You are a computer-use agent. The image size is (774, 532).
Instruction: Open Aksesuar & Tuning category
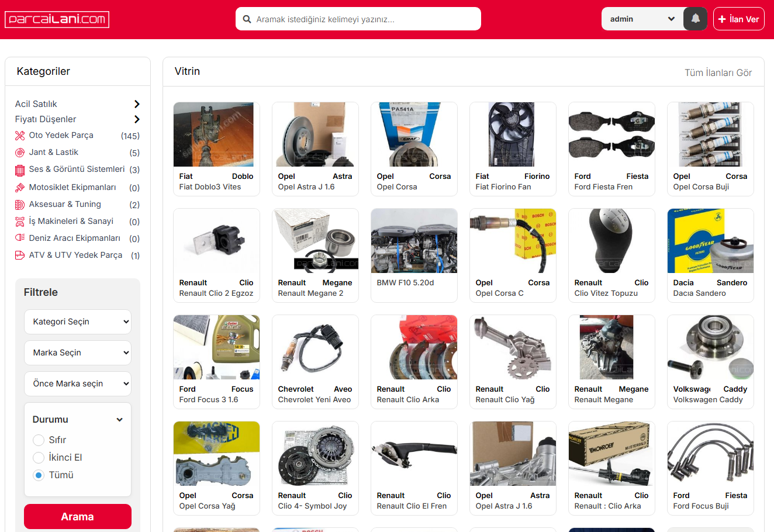point(65,204)
